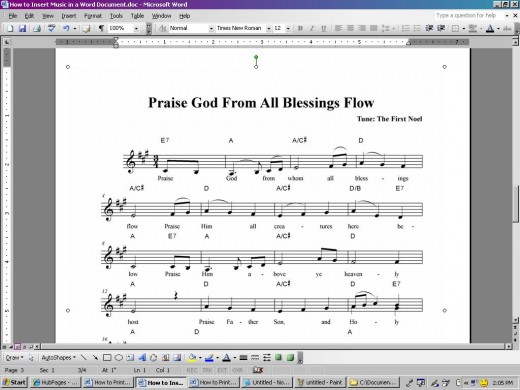520x390 pixels.
Task: Open the Edit menu
Action: 29,16
